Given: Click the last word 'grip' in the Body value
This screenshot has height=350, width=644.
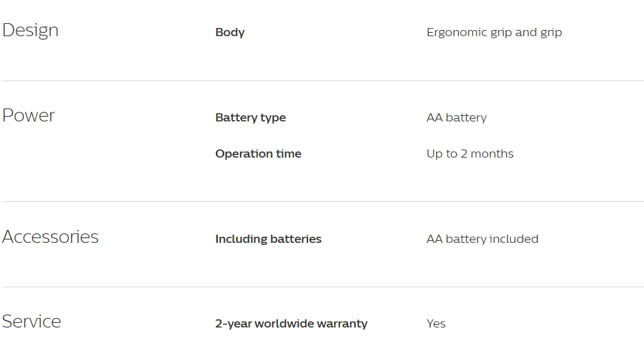Looking at the screenshot, I should (x=551, y=32).
